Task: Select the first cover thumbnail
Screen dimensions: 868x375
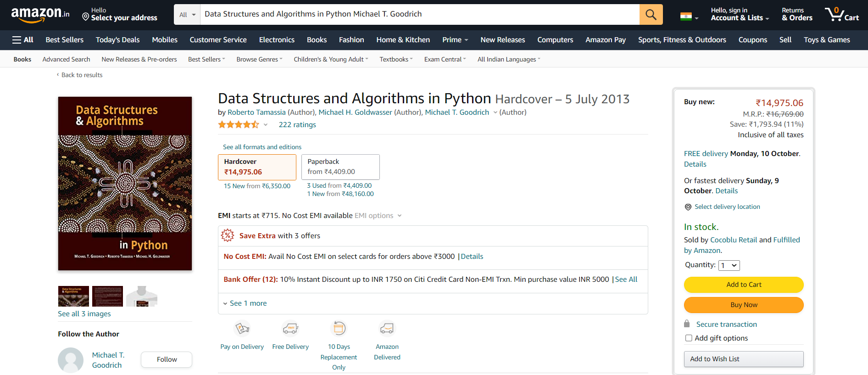Action: pos(73,296)
